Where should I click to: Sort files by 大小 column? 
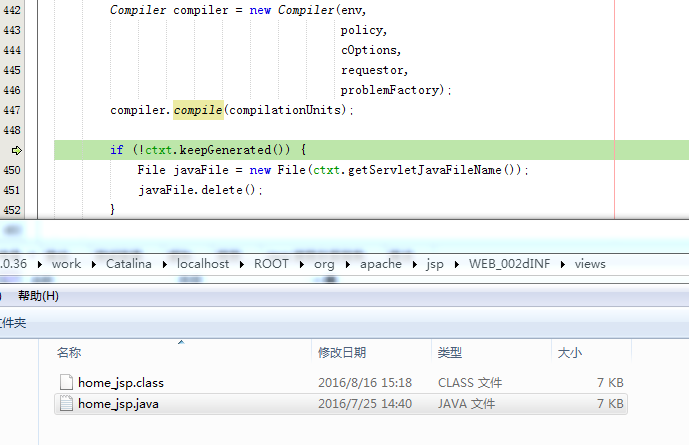[x=569, y=352]
